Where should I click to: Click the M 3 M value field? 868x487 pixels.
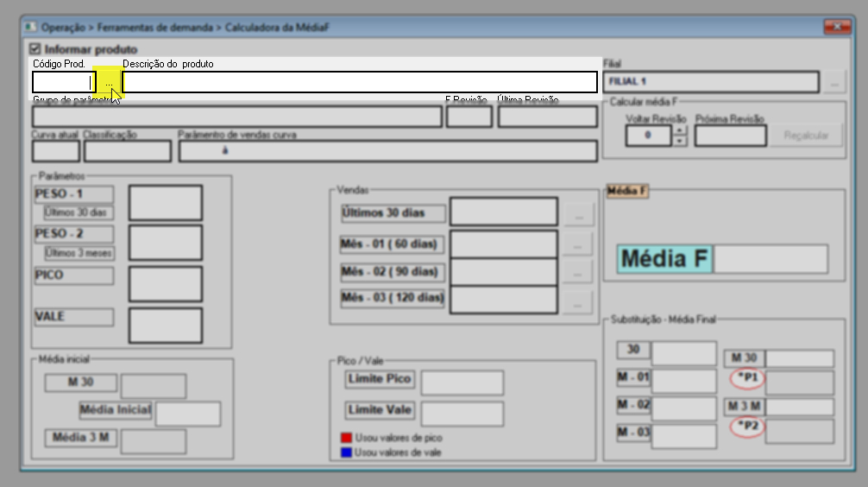(800, 408)
